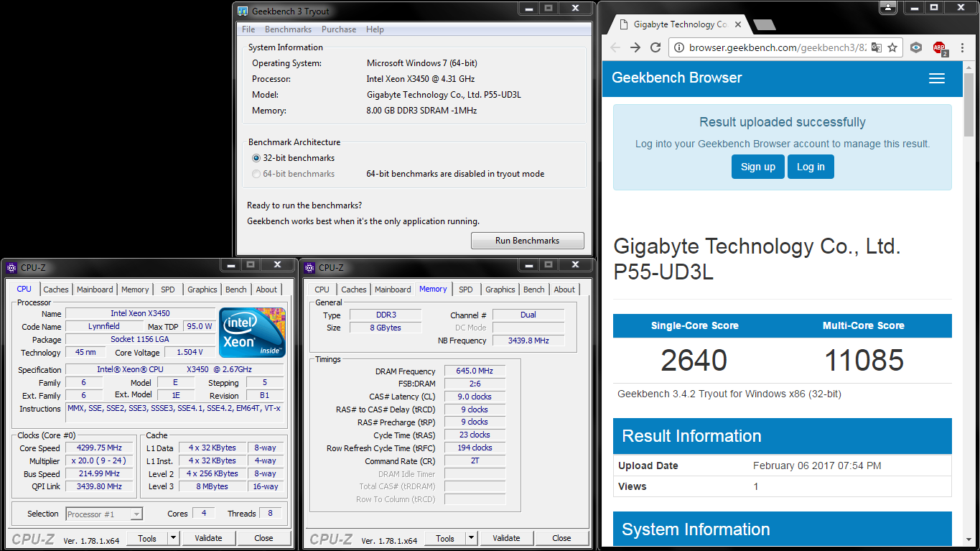Bookmark this page with the star icon
The height and width of the screenshot is (551, 980).
(x=892, y=47)
